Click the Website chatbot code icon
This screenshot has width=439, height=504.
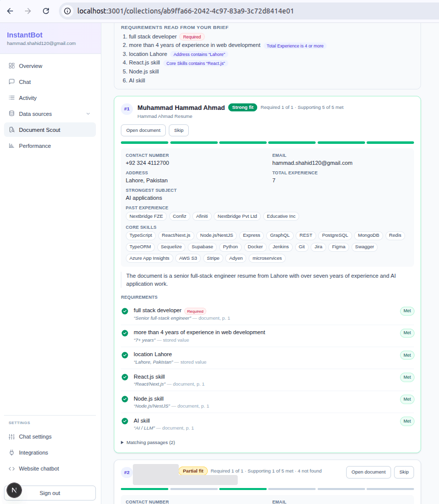(12, 469)
